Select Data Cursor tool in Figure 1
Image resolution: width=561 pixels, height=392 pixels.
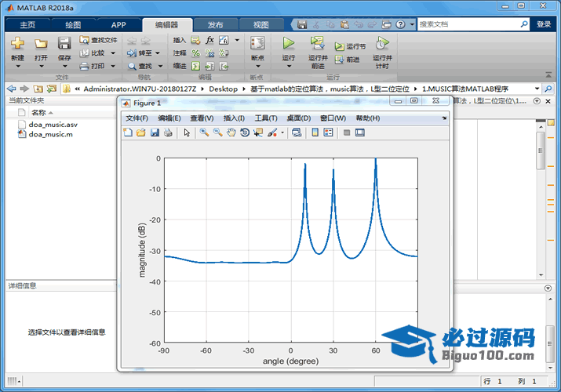point(258,132)
